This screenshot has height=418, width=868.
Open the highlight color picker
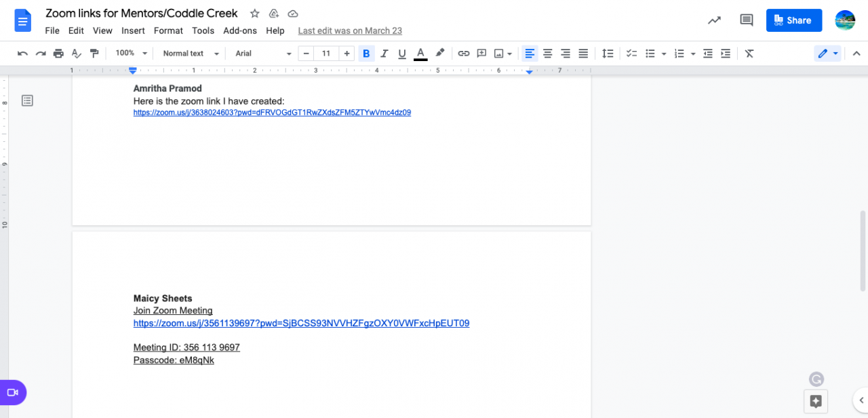coord(439,54)
